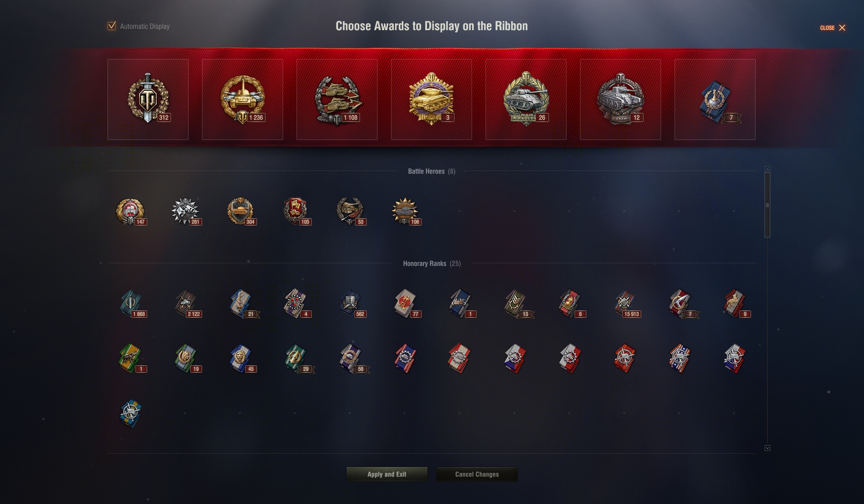Pick the lion ribbon award with 45
The width and height of the screenshot is (864, 504).
241,358
